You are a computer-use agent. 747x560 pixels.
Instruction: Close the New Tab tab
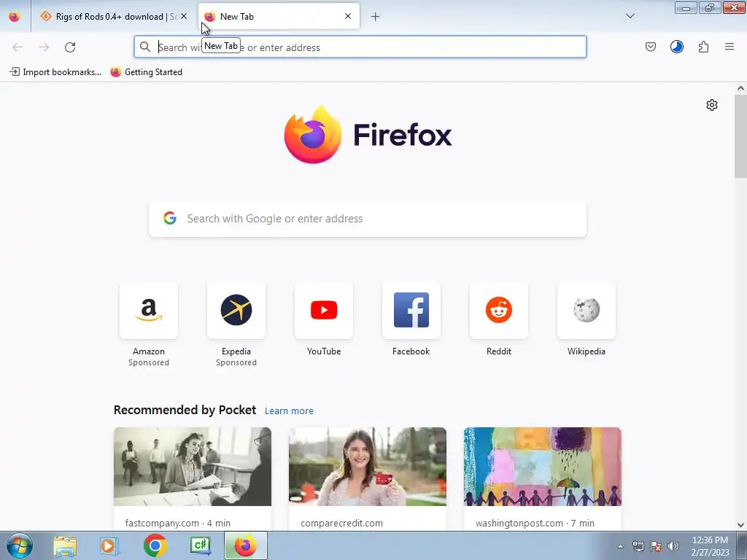[348, 17]
